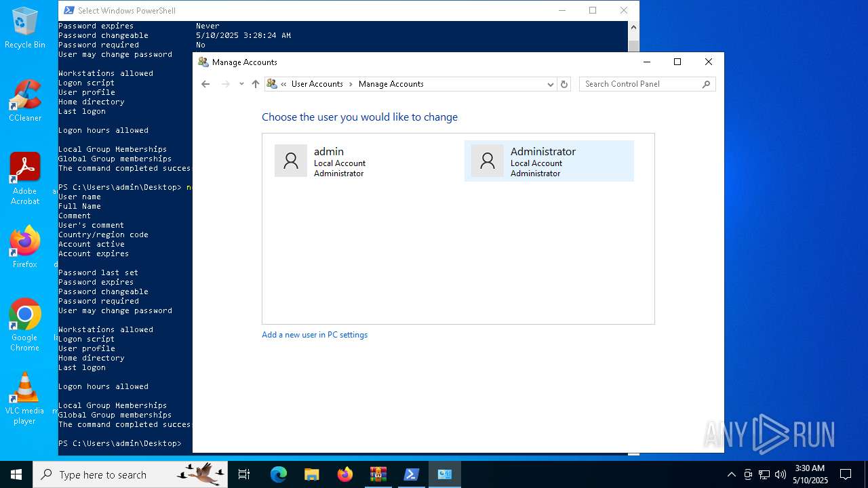Image resolution: width=868 pixels, height=488 pixels.
Task: Open Task View from taskbar
Action: point(244,474)
